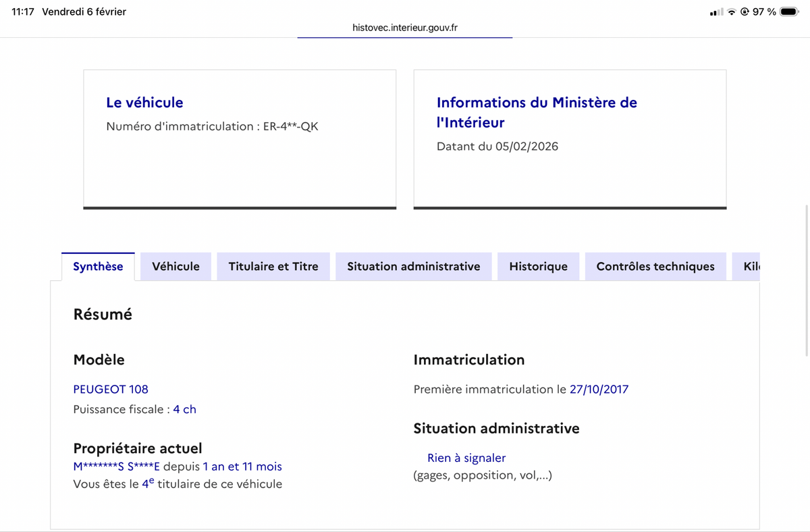Click the first registration date 27/10/2017
The image size is (810, 532).
pos(599,390)
